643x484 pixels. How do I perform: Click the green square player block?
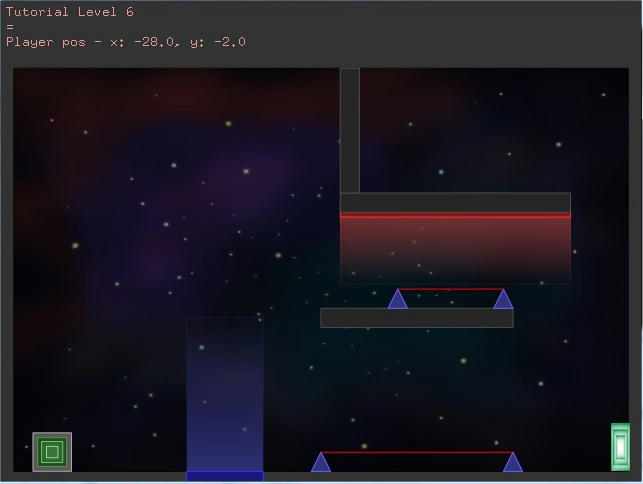pos(52,452)
